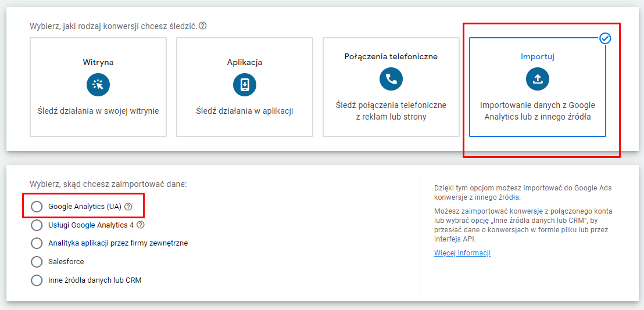The height and width of the screenshot is (310, 644).
Task: Click help icon next to Usługi Google Analytics 4
Action: (x=140, y=225)
